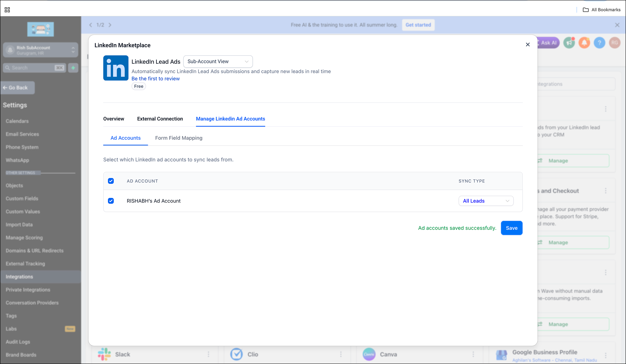Focus the sidebar Search field
Screen dimensions: 626x364
34,68
